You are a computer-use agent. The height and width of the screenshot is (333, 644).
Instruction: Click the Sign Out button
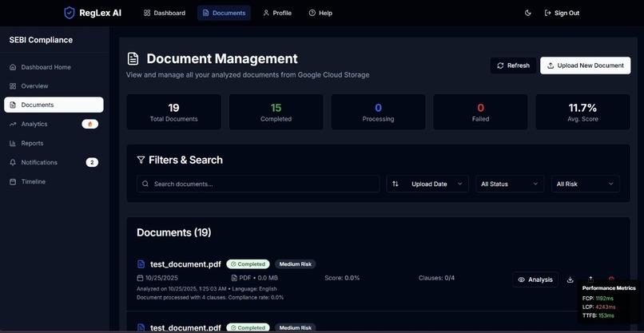tap(562, 13)
